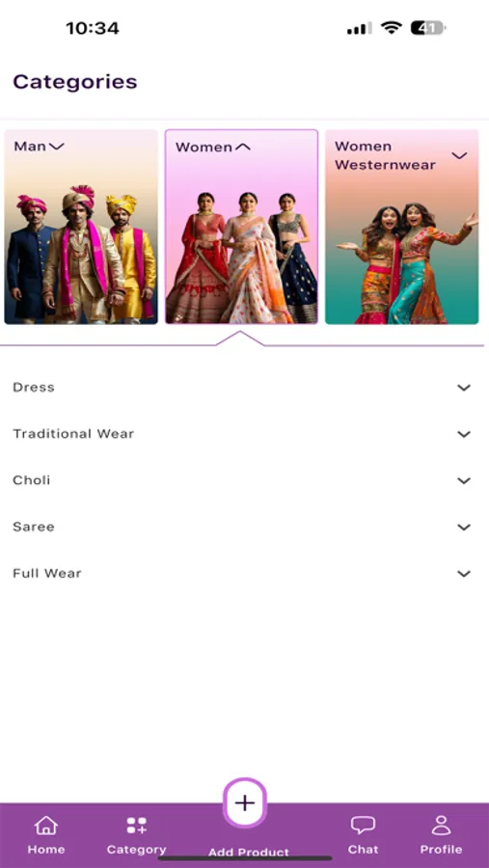Open the Home tab icon
Image resolution: width=489 pixels, height=868 pixels.
pos(46,826)
